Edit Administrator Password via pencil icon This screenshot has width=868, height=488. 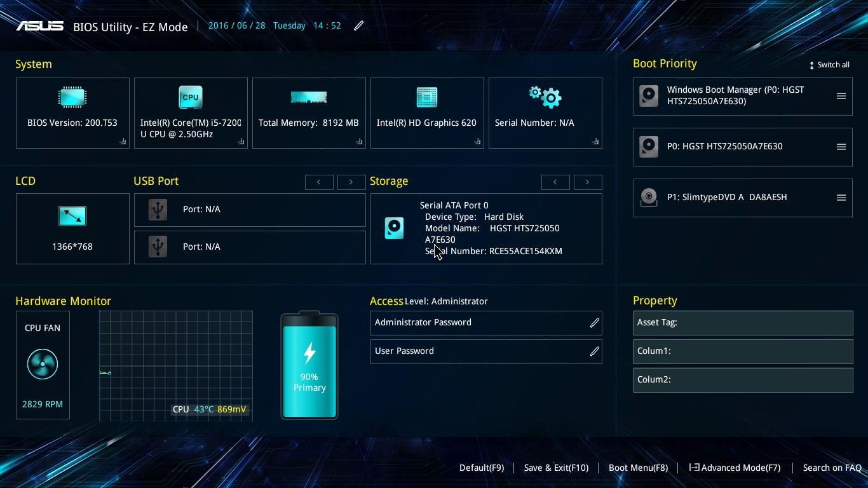coord(595,323)
